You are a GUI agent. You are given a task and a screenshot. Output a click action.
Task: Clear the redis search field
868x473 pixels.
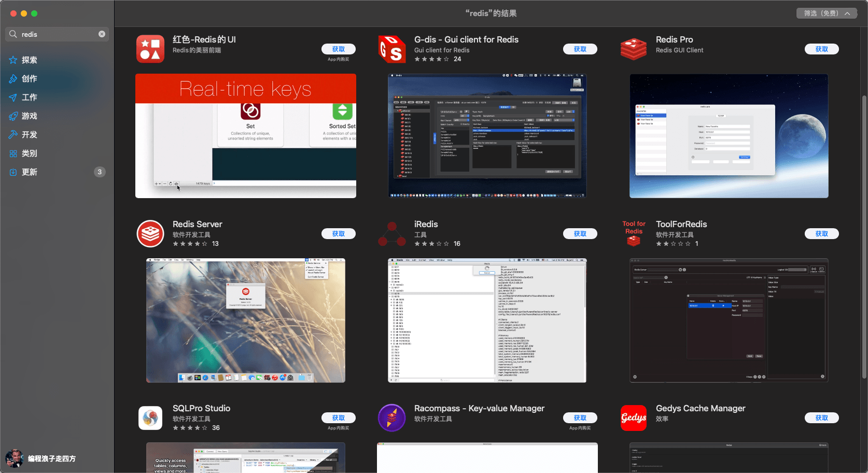(x=102, y=34)
